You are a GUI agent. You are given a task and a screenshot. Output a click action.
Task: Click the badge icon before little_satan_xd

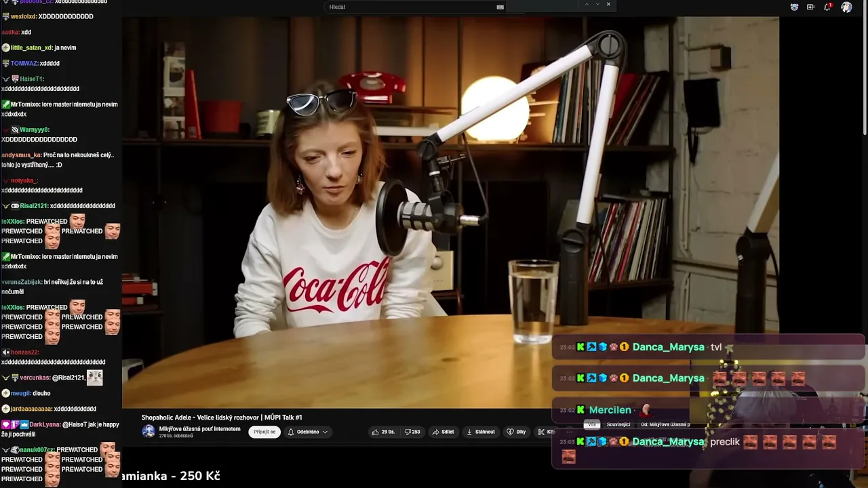[5, 47]
